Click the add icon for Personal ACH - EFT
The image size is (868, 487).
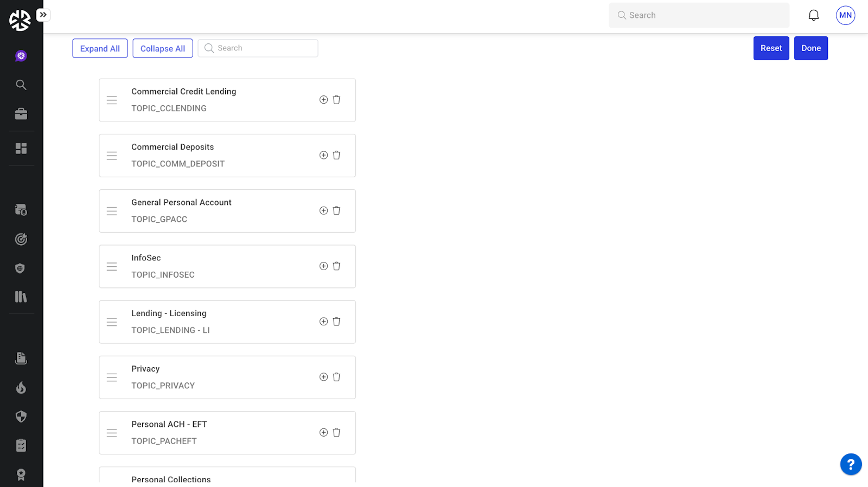(323, 432)
